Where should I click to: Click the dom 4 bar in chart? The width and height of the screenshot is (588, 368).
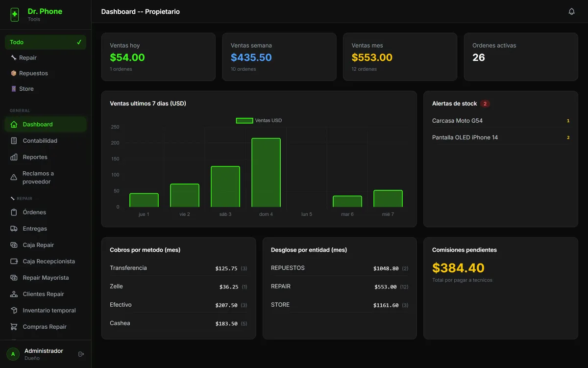pyautogui.click(x=266, y=173)
